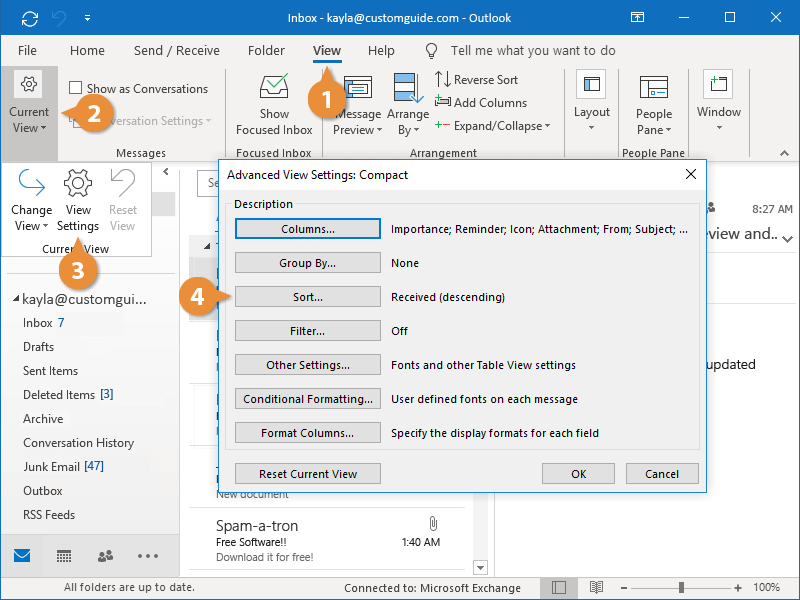The image size is (800, 600).
Task: Click Reverse Sort in Arrangement group
Action: (x=477, y=80)
